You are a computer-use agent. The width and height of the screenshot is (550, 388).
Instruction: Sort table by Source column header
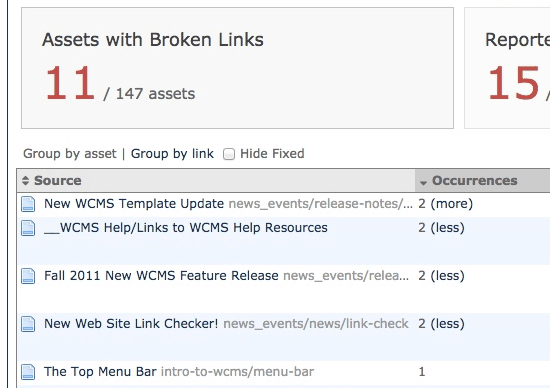coord(58,181)
